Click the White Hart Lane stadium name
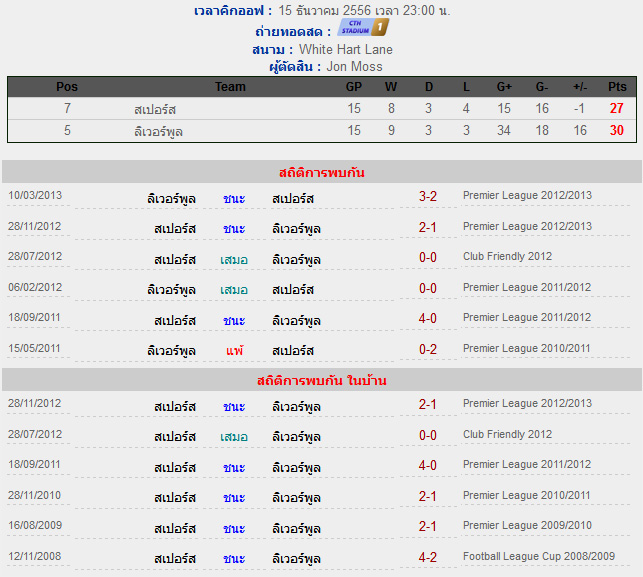643x577 pixels. [x=346, y=50]
